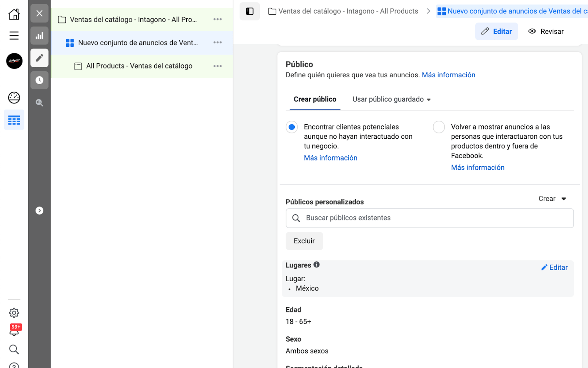Switch to Editar mode
This screenshot has height=368, width=588.
[496, 31]
